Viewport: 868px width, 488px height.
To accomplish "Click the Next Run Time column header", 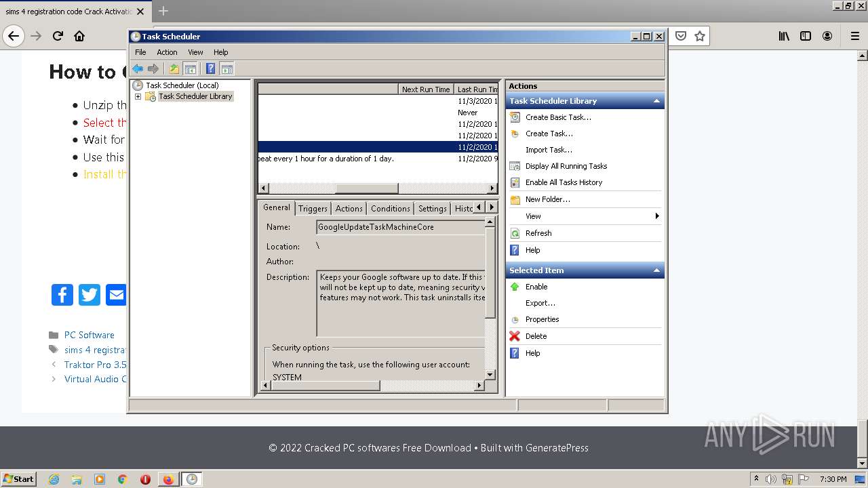I will [426, 89].
